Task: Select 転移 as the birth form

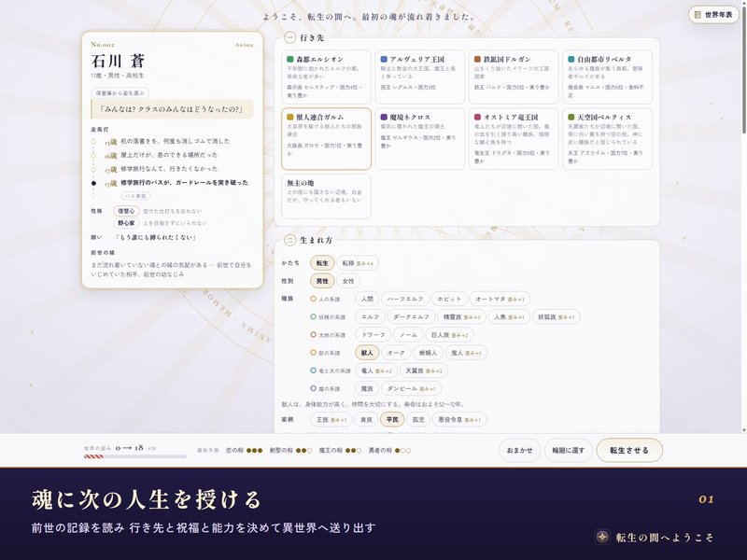Action: (358, 263)
